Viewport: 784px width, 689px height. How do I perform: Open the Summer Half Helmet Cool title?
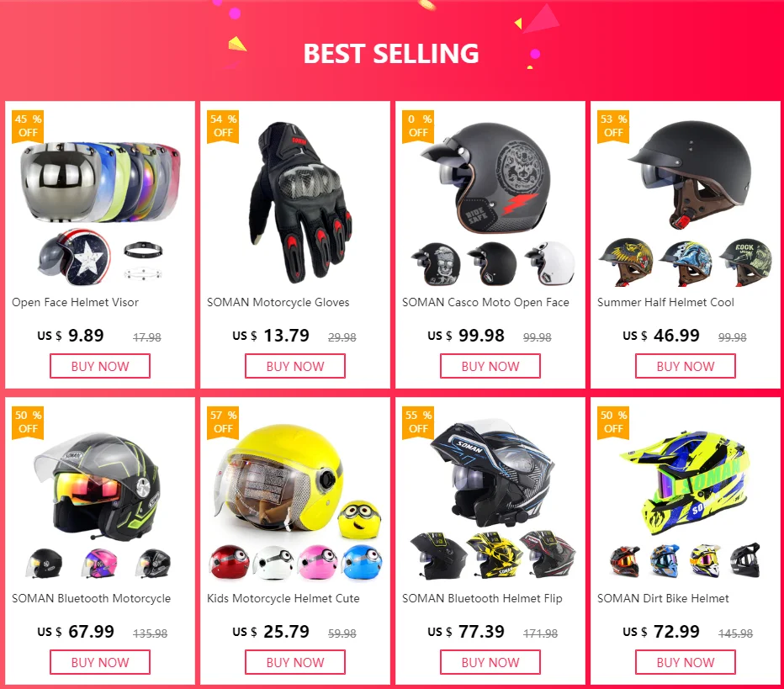(x=665, y=302)
